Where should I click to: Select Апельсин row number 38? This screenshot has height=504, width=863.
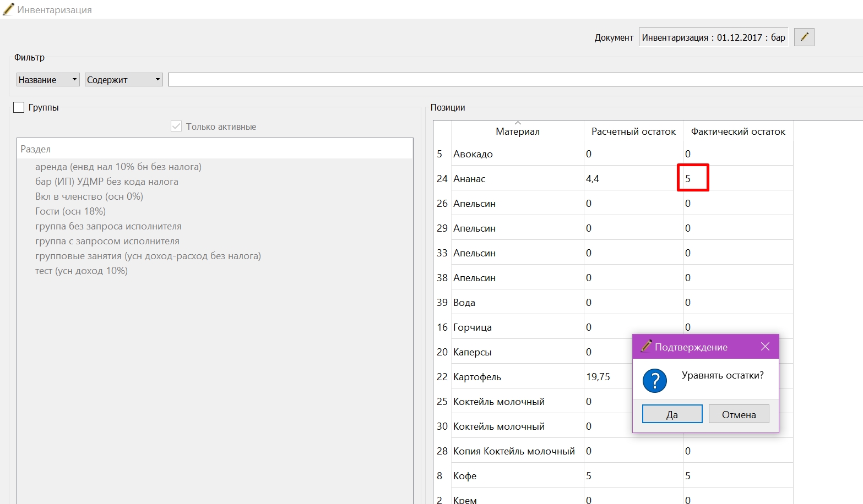pos(613,278)
